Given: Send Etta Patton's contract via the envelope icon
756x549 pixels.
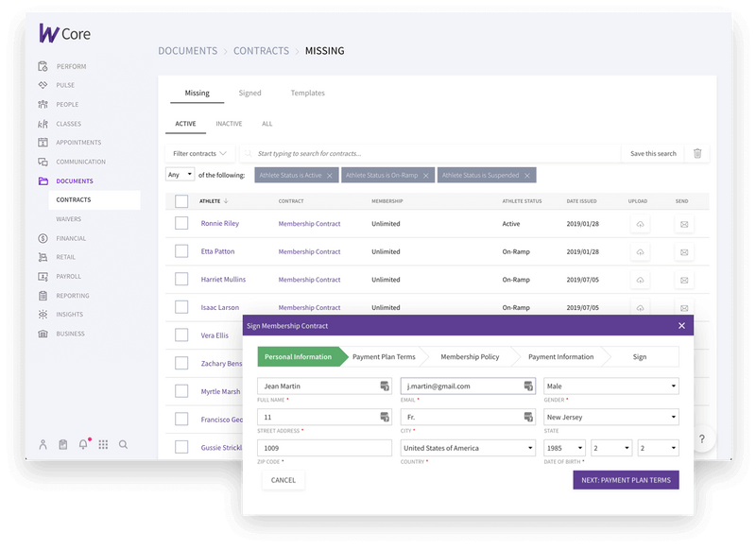Looking at the screenshot, I should pyautogui.click(x=682, y=251).
